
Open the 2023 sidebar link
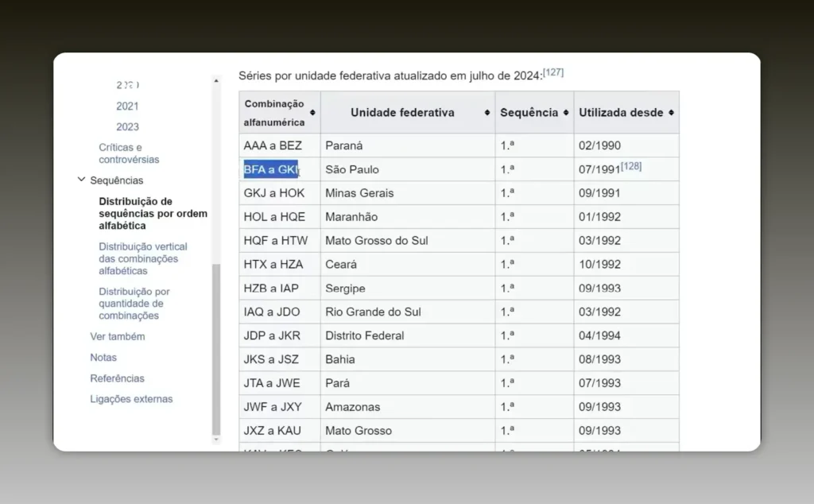pyautogui.click(x=127, y=127)
